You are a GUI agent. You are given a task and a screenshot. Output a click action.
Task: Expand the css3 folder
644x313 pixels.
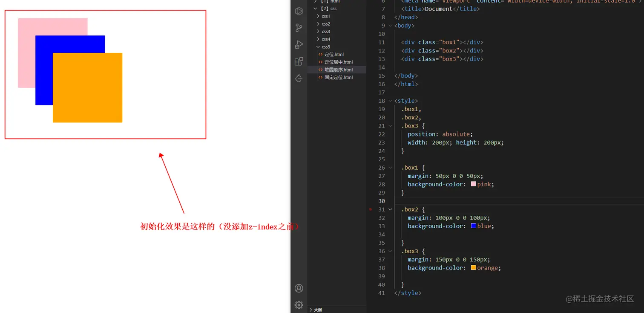tap(318, 32)
